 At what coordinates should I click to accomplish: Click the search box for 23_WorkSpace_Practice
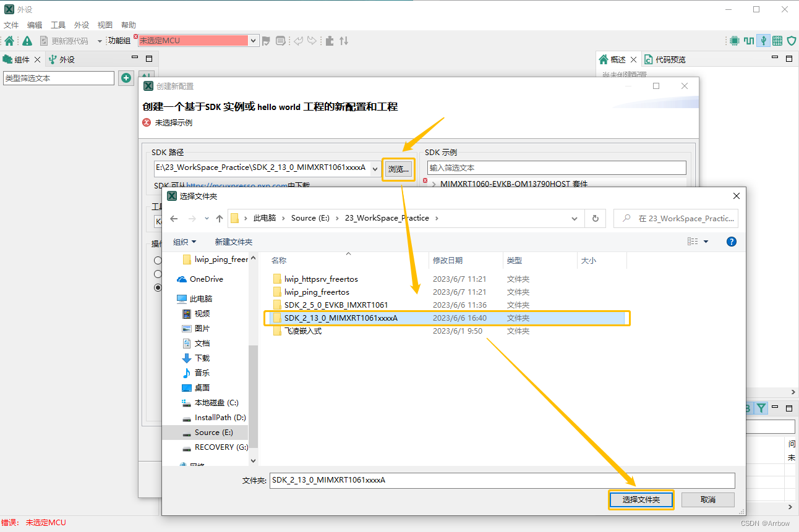[676, 218]
